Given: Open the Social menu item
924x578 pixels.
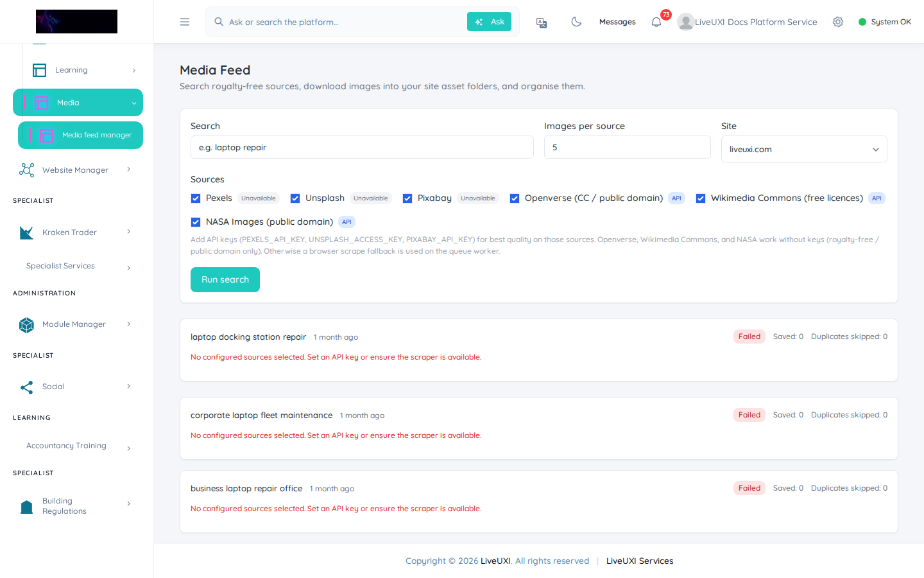Looking at the screenshot, I should click(x=76, y=387).
